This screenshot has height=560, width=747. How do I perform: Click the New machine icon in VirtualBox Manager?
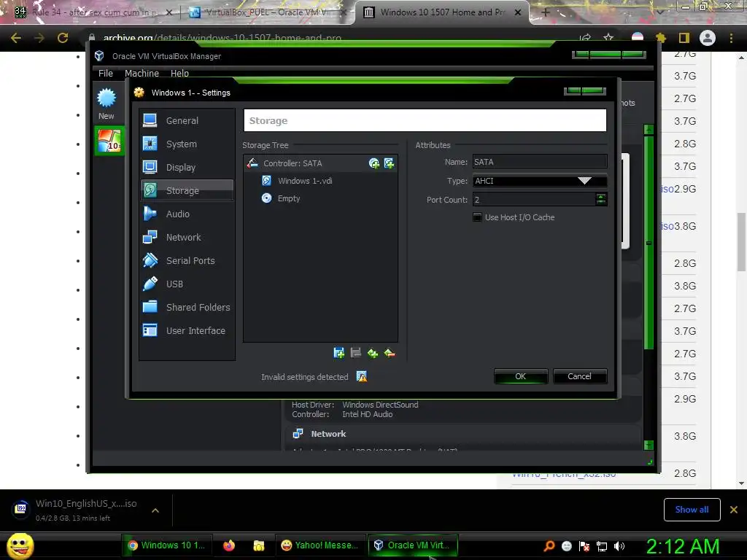click(107, 104)
